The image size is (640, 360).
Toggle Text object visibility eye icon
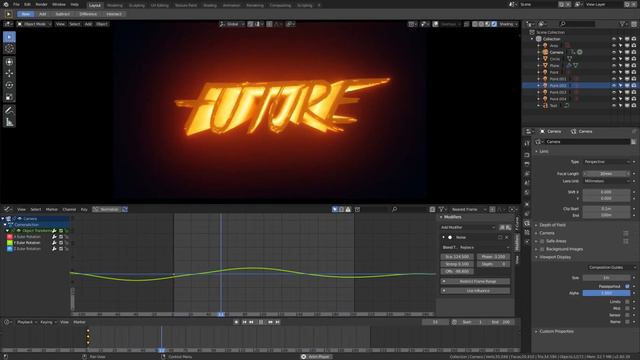click(613, 105)
